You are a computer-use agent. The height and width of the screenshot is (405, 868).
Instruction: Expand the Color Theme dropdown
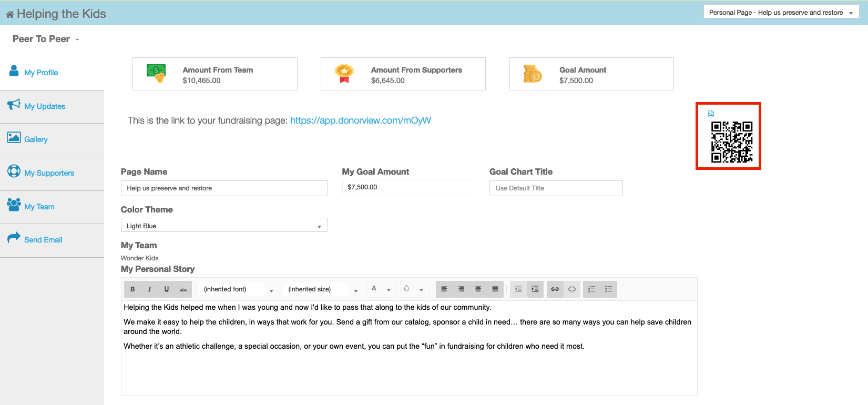coord(224,226)
